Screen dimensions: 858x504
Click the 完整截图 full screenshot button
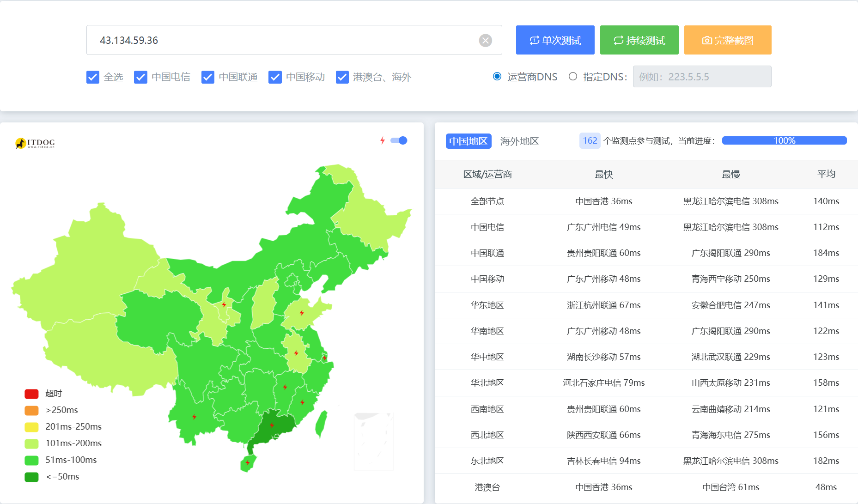[x=728, y=40]
